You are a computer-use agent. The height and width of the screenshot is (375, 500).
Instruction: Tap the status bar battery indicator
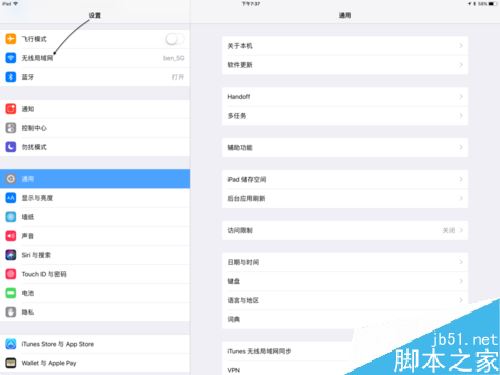point(493,4)
